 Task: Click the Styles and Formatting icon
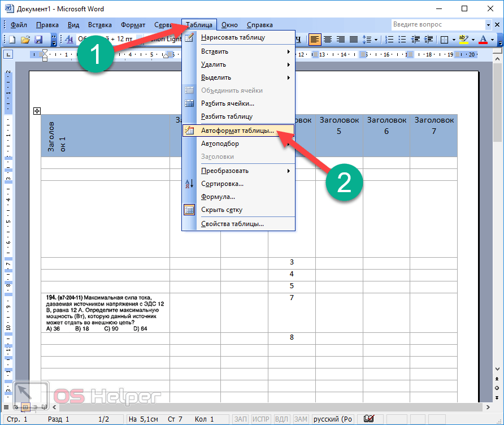tap(69, 40)
